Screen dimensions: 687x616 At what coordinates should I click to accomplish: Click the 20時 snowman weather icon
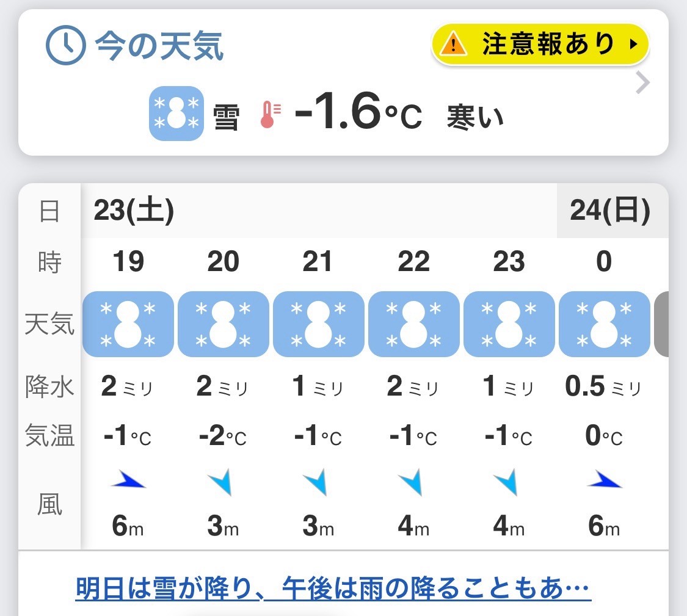[x=224, y=324]
